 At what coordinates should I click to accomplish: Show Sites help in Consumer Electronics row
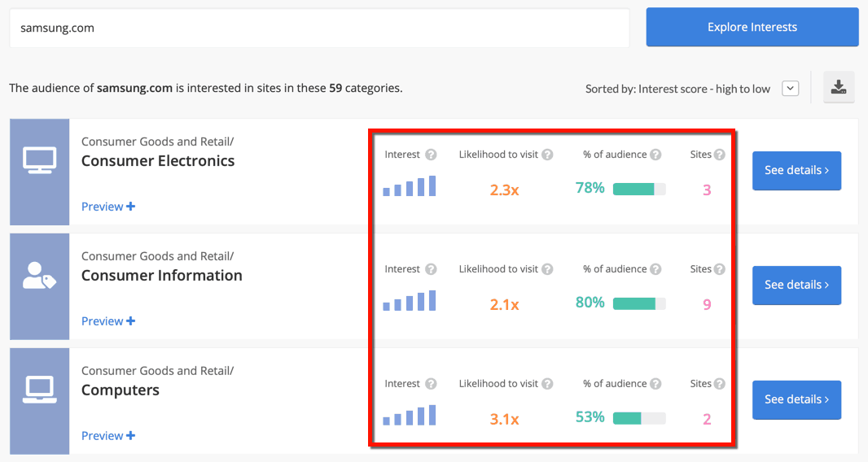click(719, 155)
